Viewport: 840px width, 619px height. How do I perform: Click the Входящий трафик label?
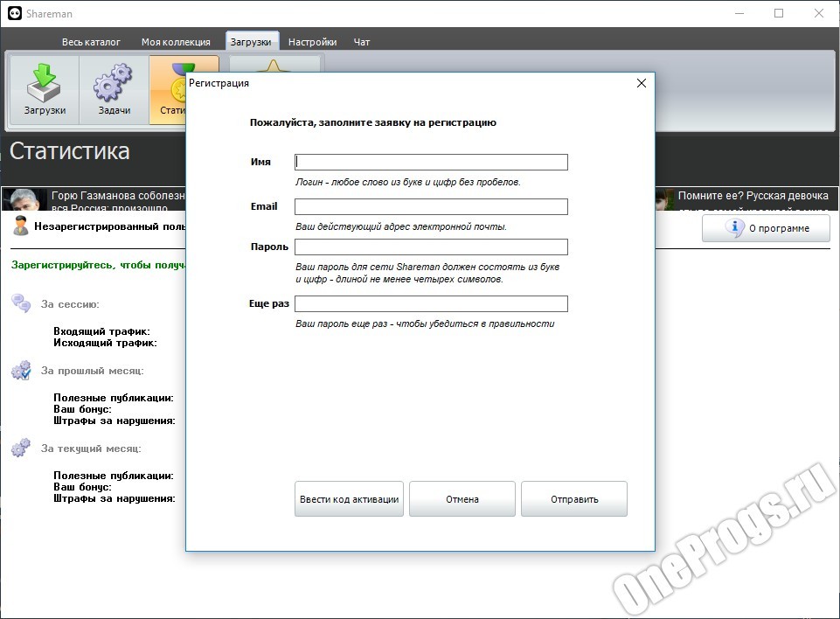pyautogui.click(x=101, y=331)
